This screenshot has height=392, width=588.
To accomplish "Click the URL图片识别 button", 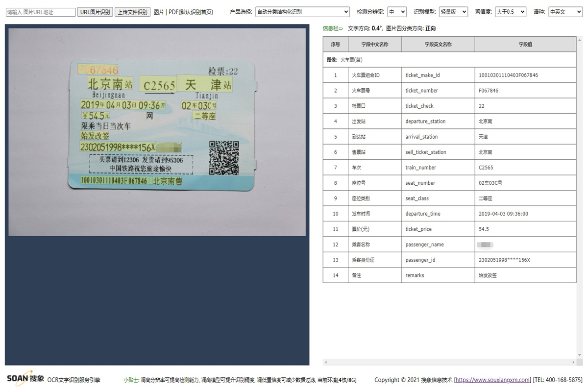I will pyautogui.click(x=94, y=11).
